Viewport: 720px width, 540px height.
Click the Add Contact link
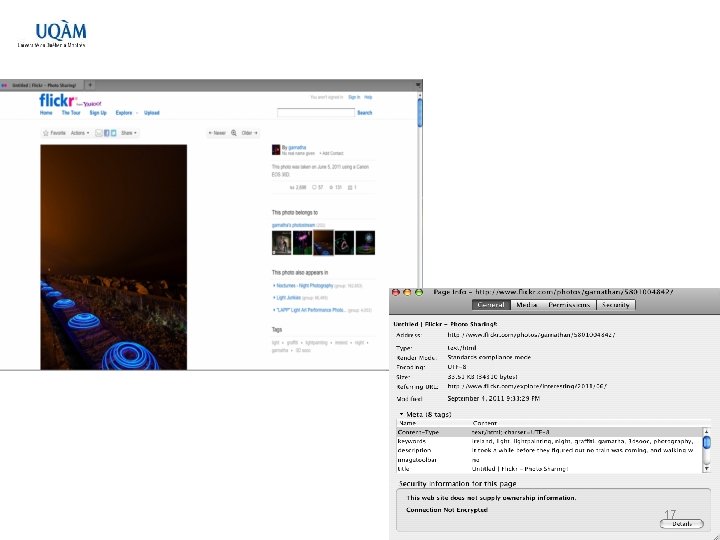332,153
